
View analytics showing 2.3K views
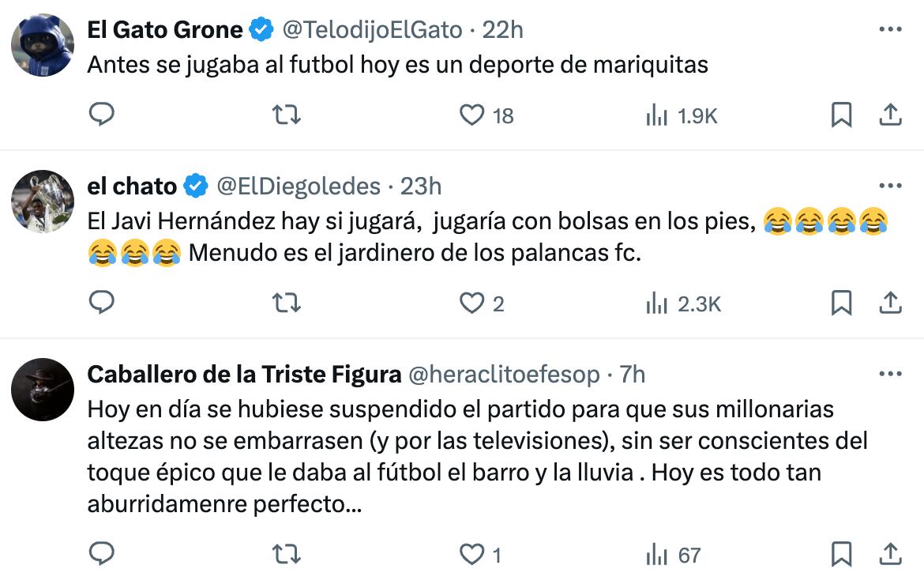point(657,304)
